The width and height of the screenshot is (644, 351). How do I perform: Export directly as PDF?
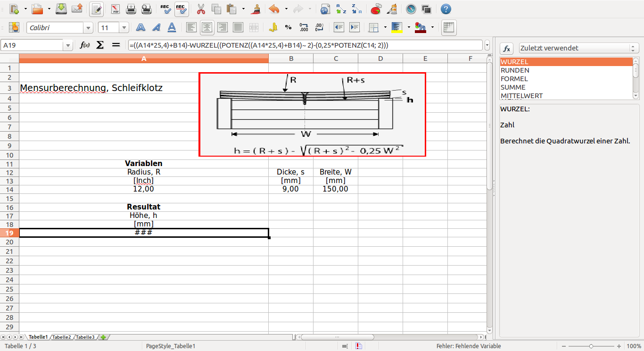(116, 8)
